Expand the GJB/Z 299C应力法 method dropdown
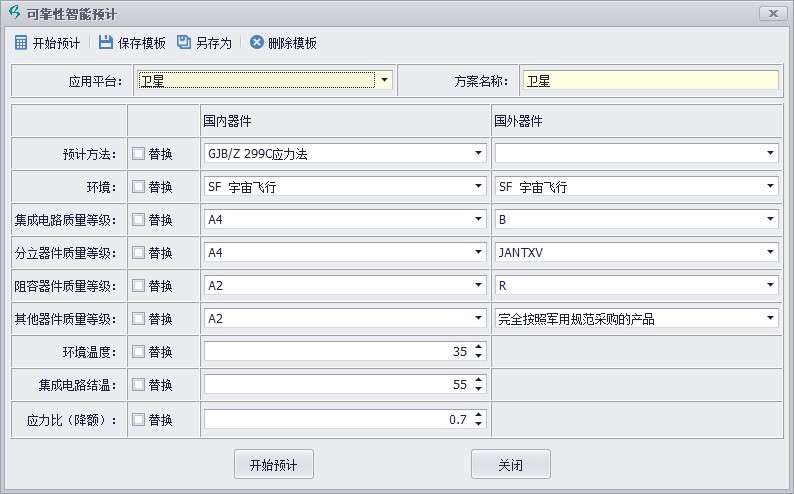Viewport: 794px width, 494px height. click(479, 154)
